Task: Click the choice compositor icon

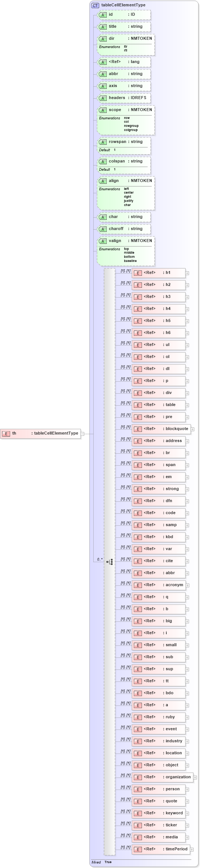Action: point(110,562)
